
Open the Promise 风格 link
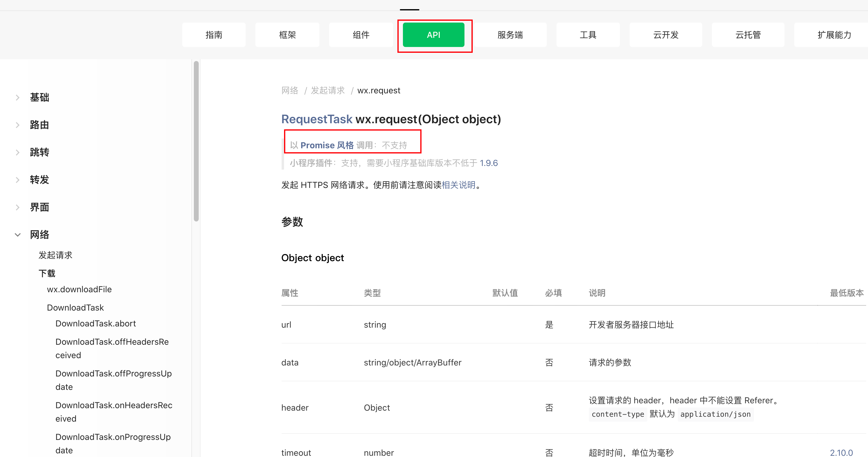tap(327, 145)
